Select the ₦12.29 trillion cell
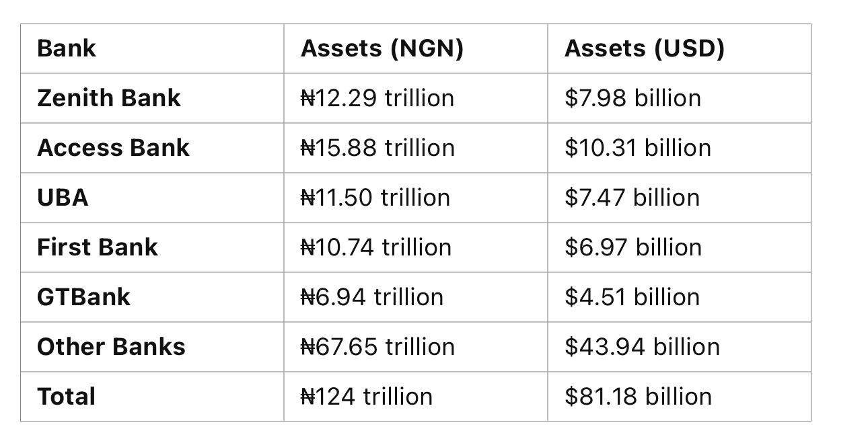This screenshot has height=443, width=868. (377, 98)
